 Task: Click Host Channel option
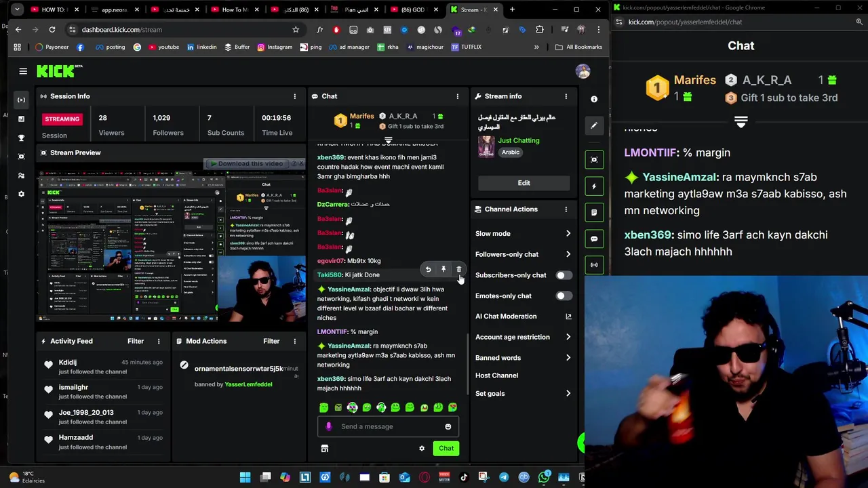pos(496,375)
